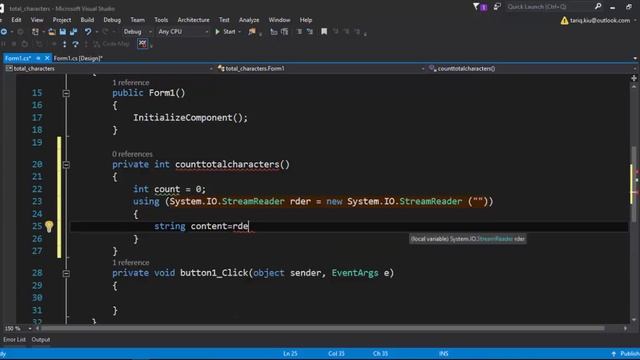This screenshot has width=640, height=360.
Task: Click the Undo arrow icon
Action: tap(88, 31)
